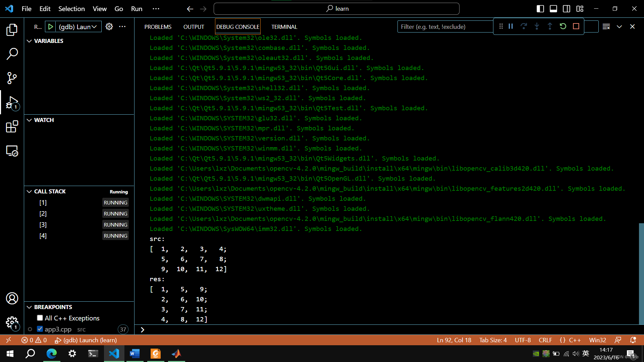The width and height of the screenshot is (644, 362).
Task: Toggle the primary side bar layout
Action: tap(540, 9)
